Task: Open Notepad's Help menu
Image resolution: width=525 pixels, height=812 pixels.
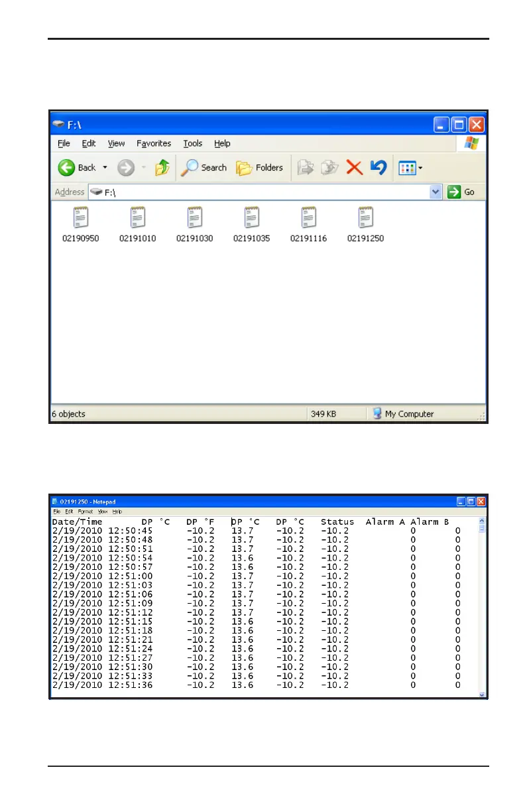Action: click(x=117, y=512)
